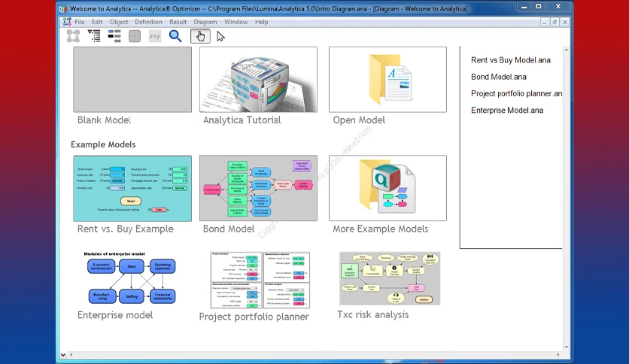Click the magnifying glass Find icon
Screen dimensions: 629x364
(175, 37)
